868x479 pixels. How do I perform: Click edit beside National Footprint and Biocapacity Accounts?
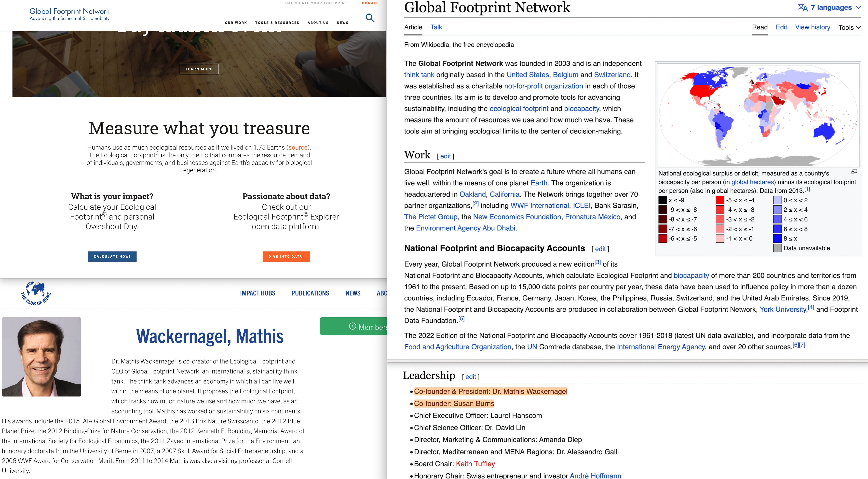[x=600, y=249]
